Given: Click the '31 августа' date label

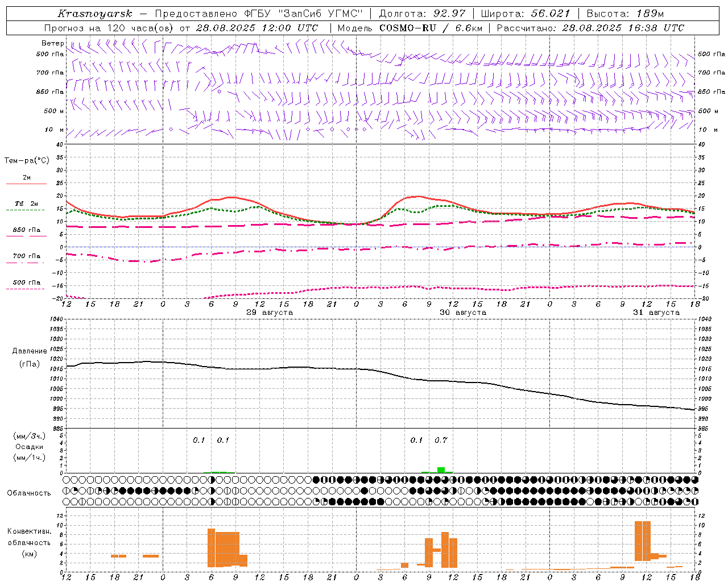Looking at the screenshot, I should point(656,313).
